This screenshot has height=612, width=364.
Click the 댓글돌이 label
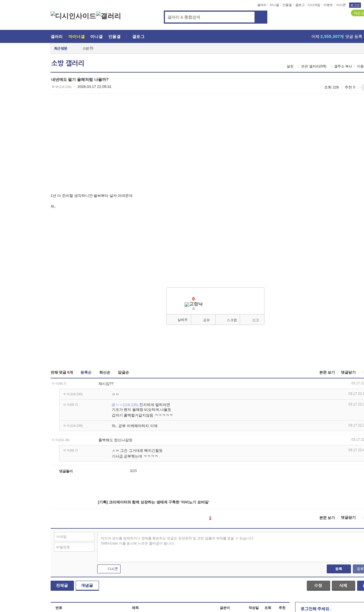coord(66,471)
